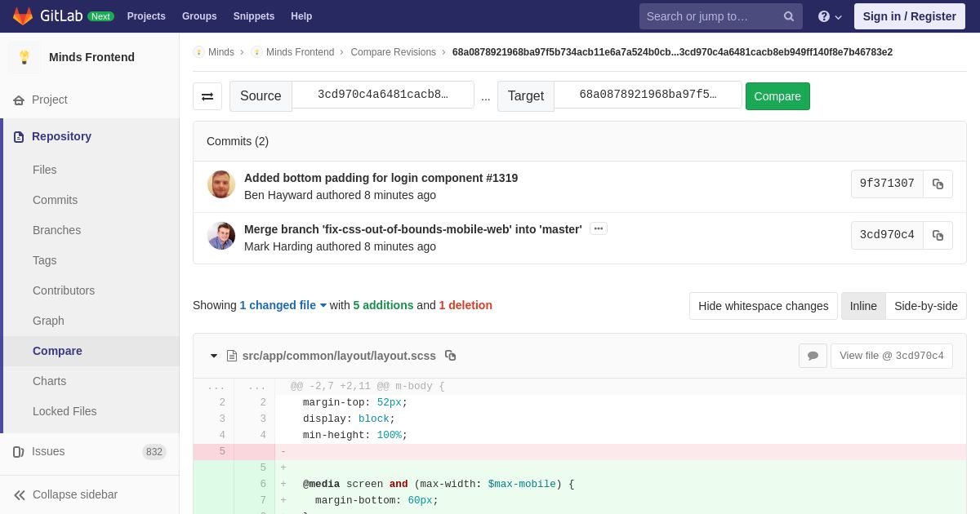Open Charts in sidebar
Image resolution: width=980 pixels, height=514 pixels.
point(50,381)
